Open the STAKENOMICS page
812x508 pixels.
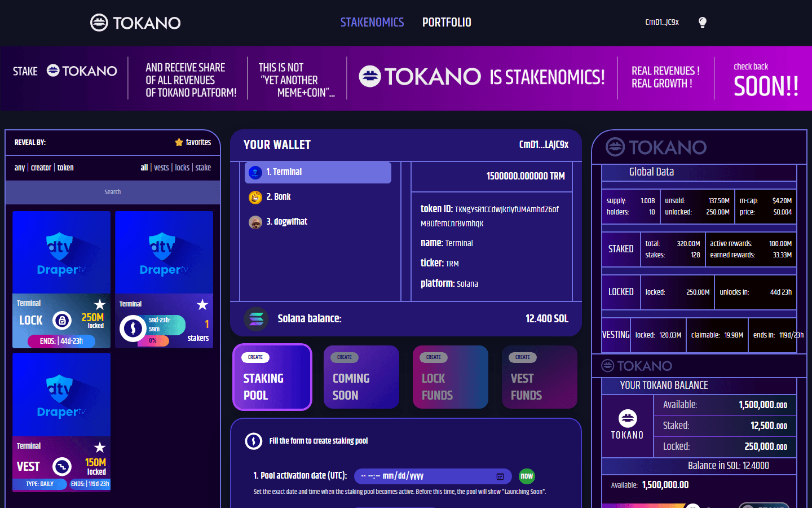372,23
